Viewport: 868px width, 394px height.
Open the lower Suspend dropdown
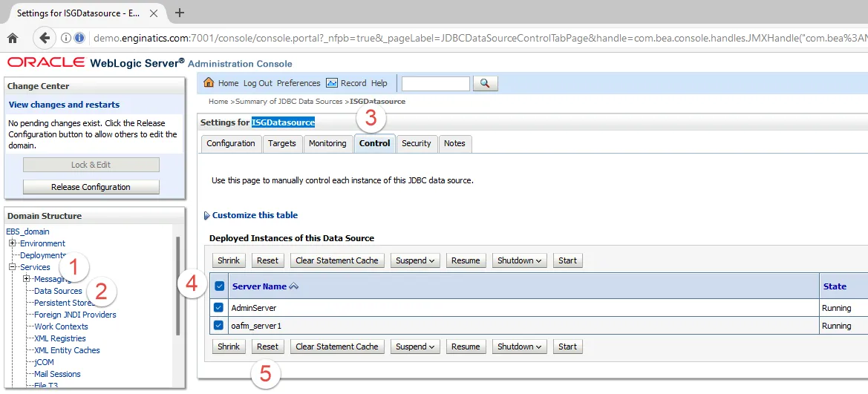coord(414,347)
